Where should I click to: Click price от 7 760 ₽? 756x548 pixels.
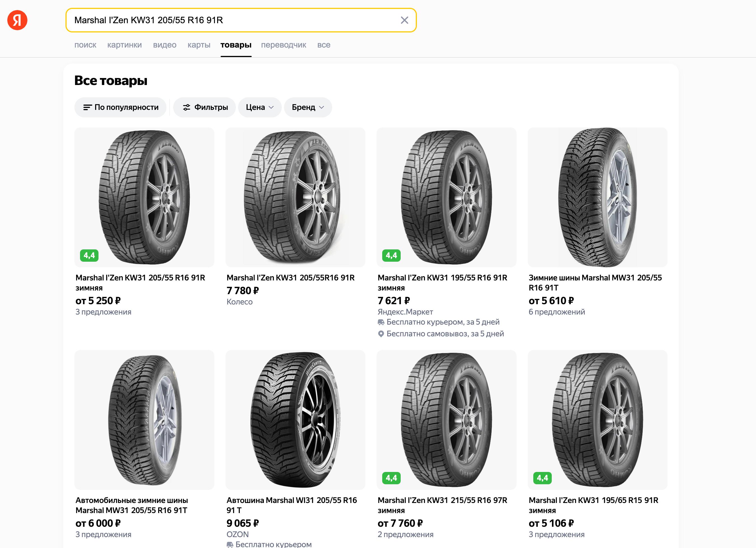coord(400,523)
